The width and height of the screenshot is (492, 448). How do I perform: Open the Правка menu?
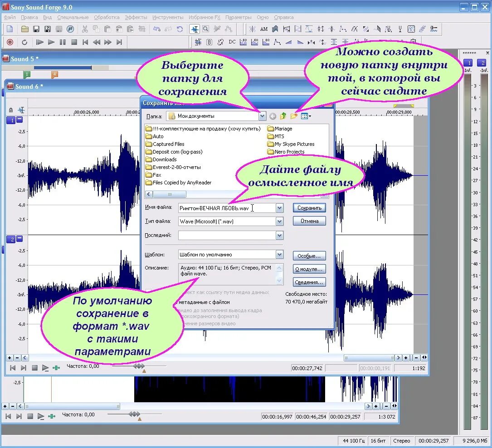tap(29, 17)
